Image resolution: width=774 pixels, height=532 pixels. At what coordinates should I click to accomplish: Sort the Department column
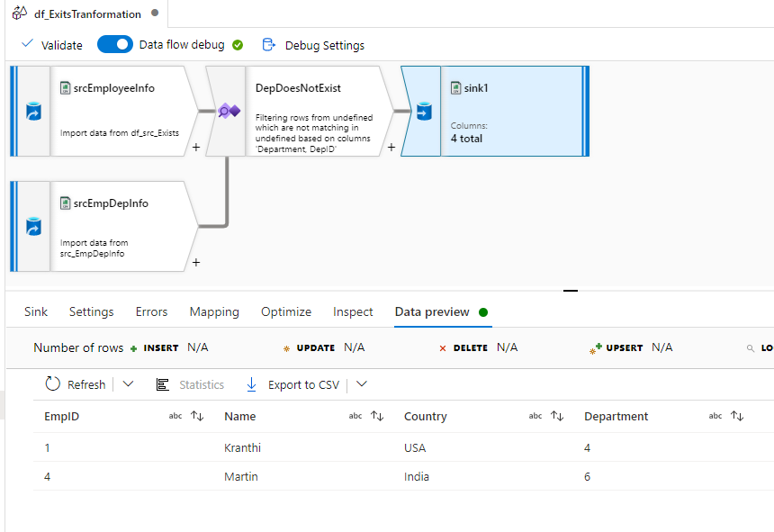tap(737, 416)
